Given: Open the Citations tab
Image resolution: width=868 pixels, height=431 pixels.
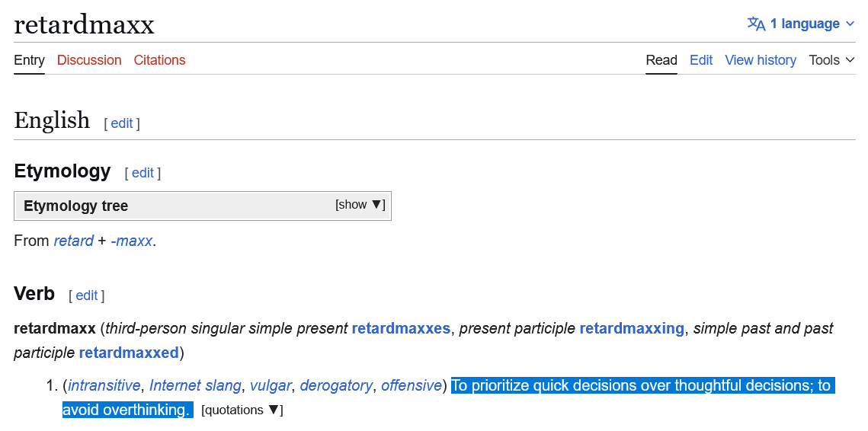Looking at the screenshot, I should (x=159, y=59).
